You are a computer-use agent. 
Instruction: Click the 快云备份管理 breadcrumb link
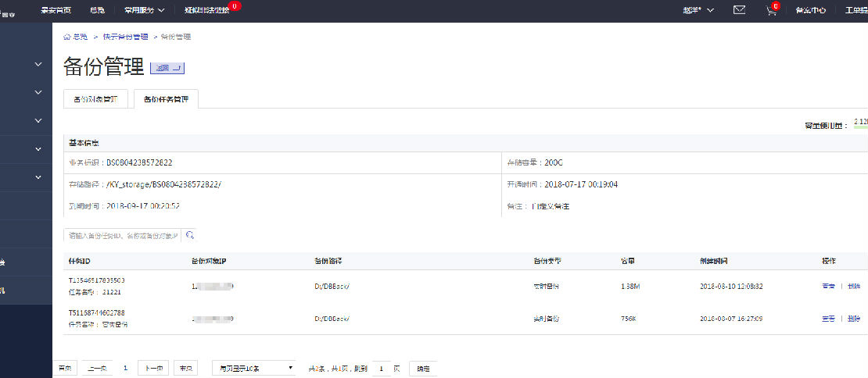(x=125, y=37)
